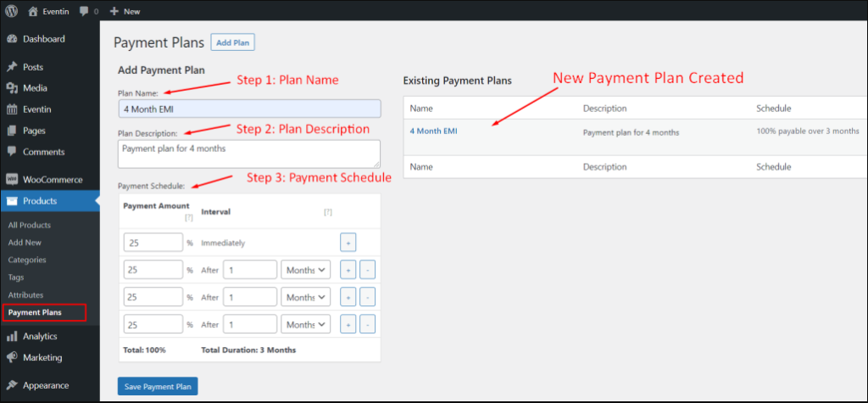Open the Categories submenu
This screenshot has height=403, width=868.
tap(27, 260)
